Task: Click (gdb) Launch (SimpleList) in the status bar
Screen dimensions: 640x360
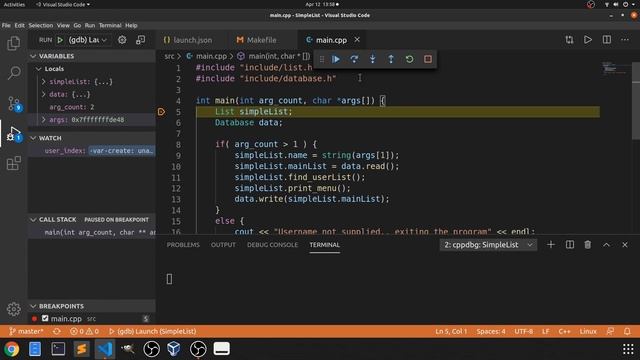Action: tap(152, 331)
